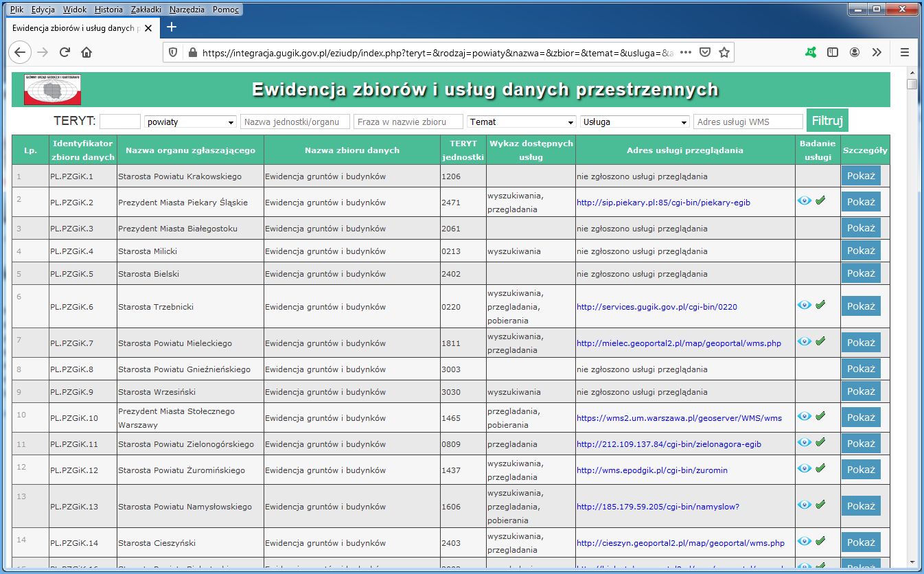
Task: Focus the Adres usługi WMS field
Action: point(748,122)
